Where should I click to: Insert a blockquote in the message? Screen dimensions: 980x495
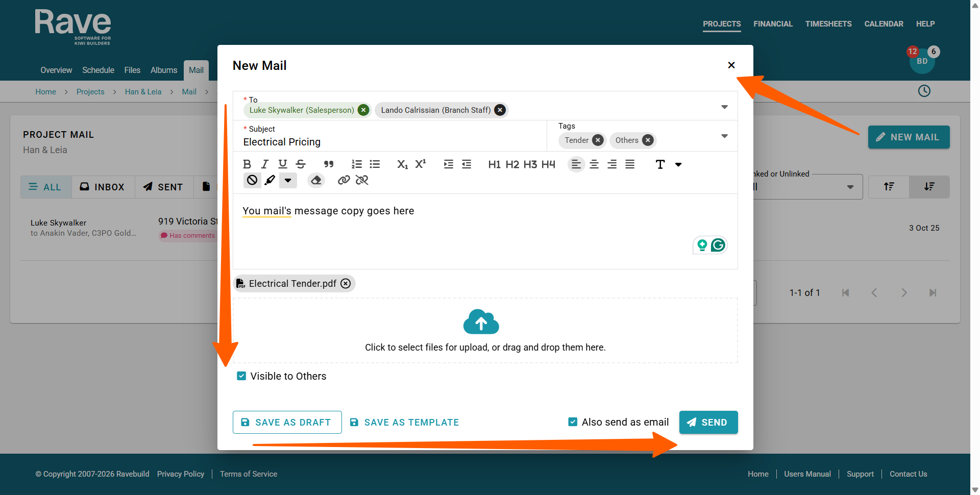[x=329, y=164]
